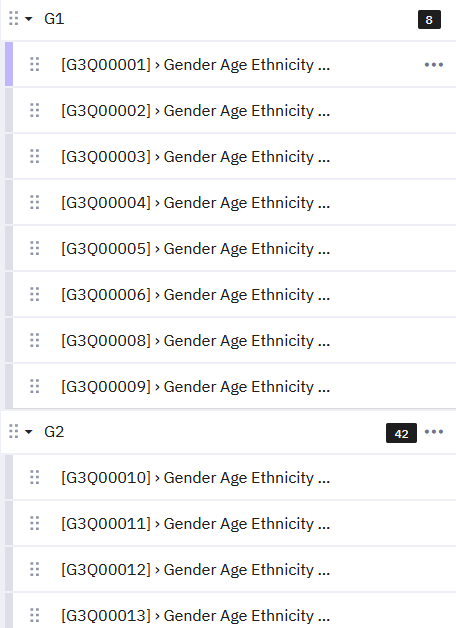456x628 pixels.
Task: Select question G3Q00002 Gender Age Ethnicity
Action: (x=235, y=111)
